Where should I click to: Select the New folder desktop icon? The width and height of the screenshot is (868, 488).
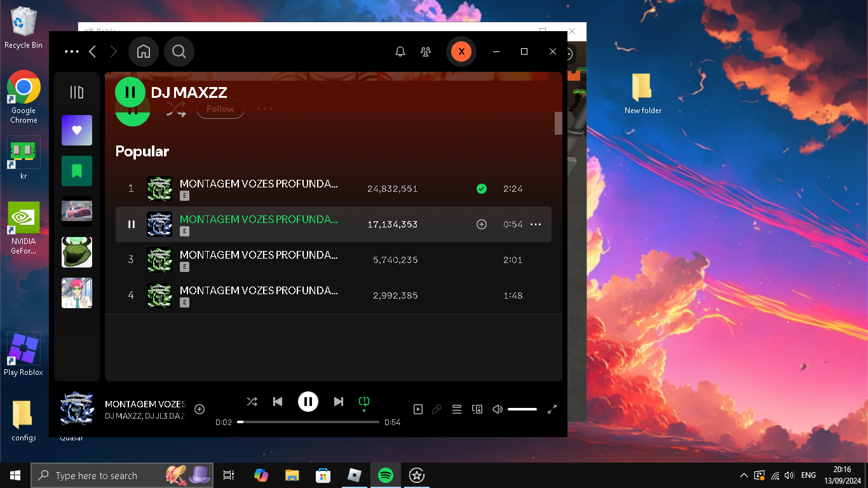tap(642, 93)
